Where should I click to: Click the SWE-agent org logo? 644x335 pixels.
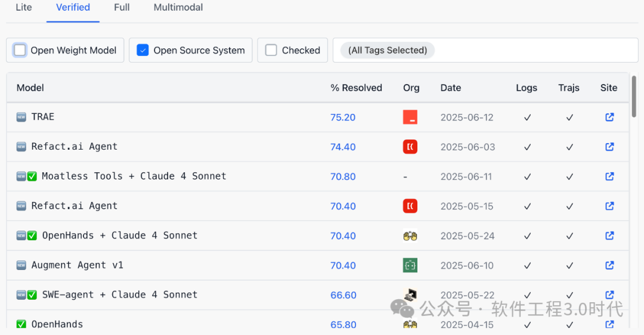[410, 294]
